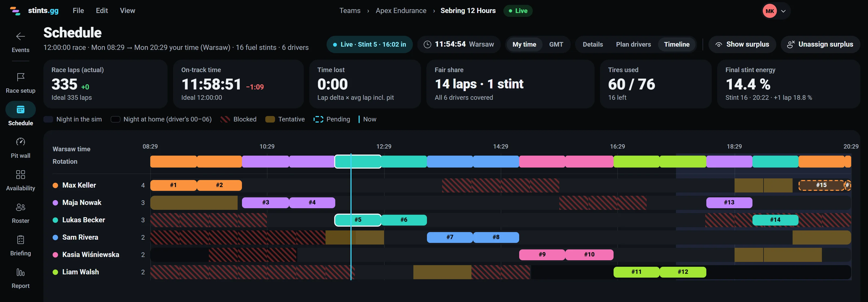Select Liam Walsh's stint #12 block
This screenshot has width=868, height=302.
(x=683, y=272)
